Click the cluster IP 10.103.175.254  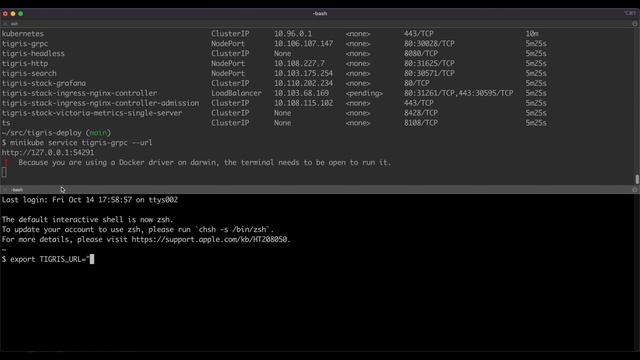coord(303,73)
